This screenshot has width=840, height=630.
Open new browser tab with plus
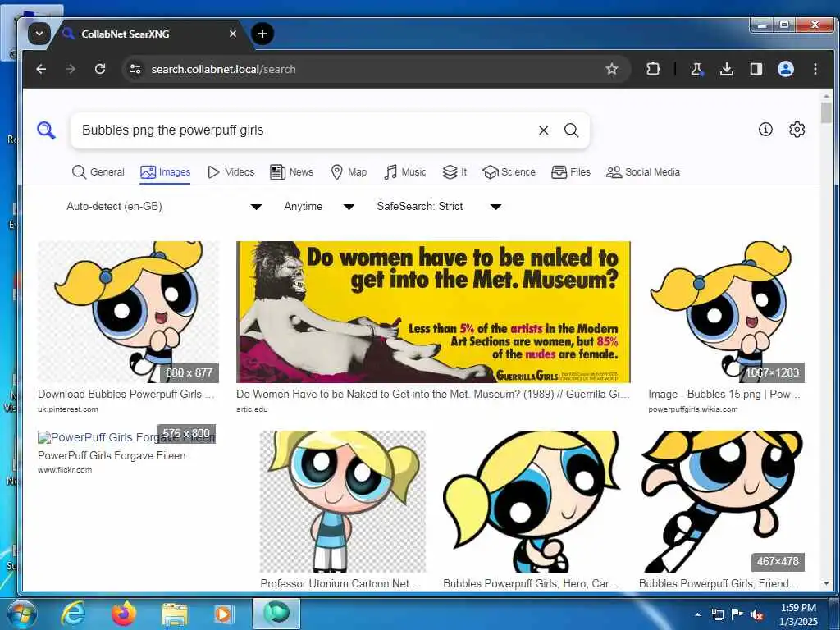click(262, 34)
